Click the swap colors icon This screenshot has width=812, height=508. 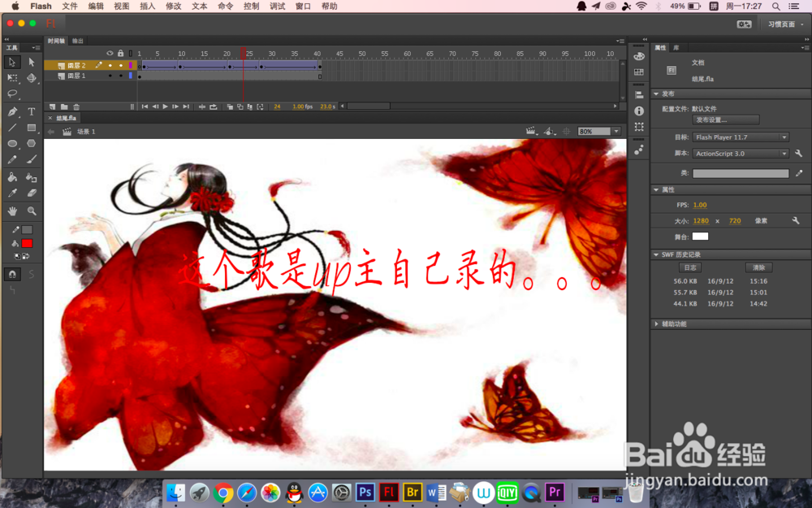(26, 256)
